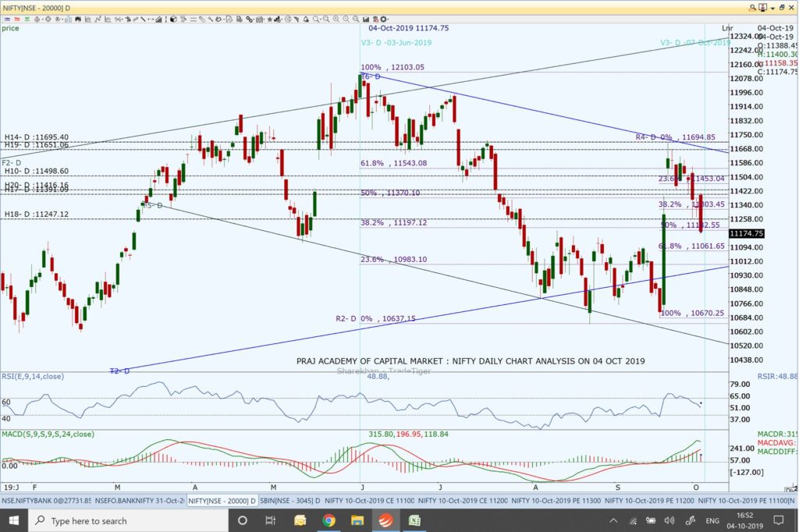Click the horizontal line label 'H10- D :11498.60'

click(x=36, y=171)
